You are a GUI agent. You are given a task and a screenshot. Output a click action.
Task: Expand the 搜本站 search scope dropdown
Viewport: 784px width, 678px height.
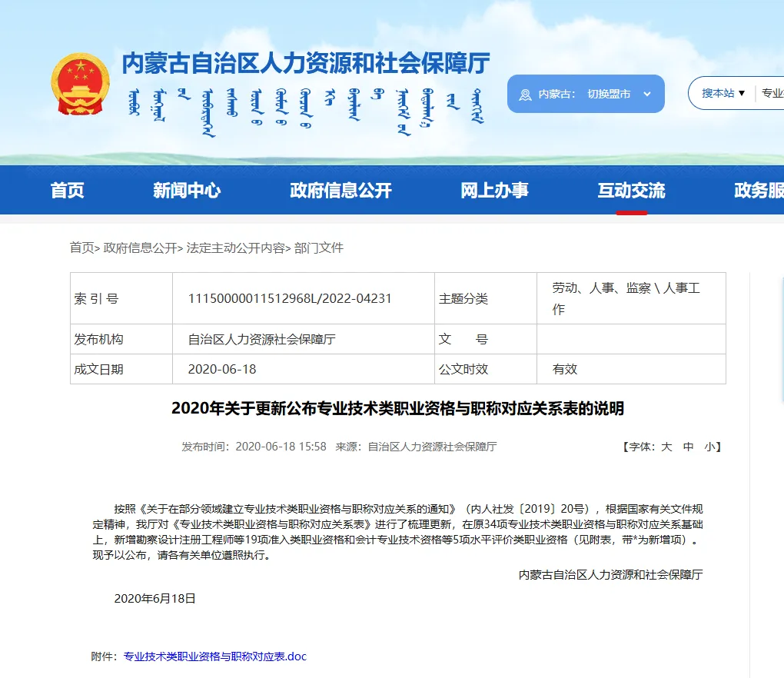pyautogui.click(x=723, y=92)
